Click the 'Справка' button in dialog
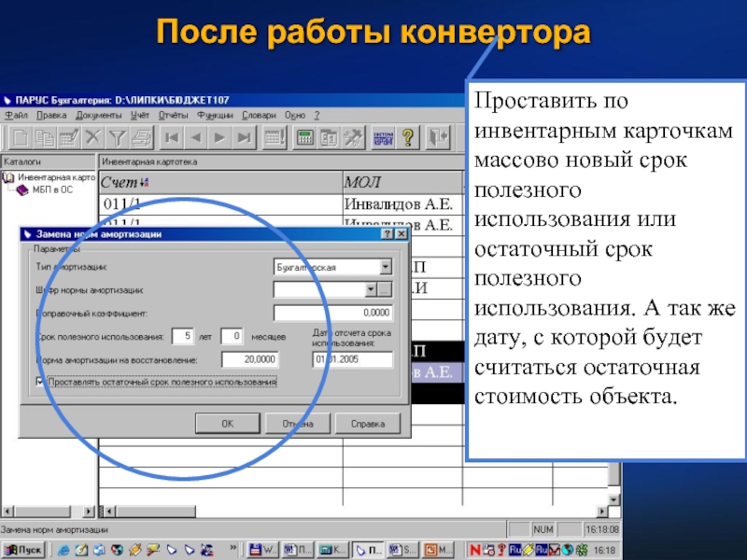747x560 pixels. click(x=367, y=424)
